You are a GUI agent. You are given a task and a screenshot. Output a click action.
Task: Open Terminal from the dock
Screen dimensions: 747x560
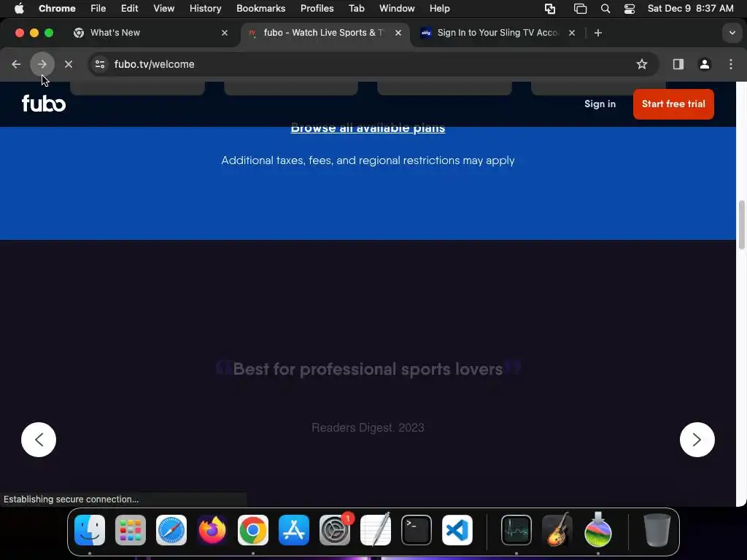pos(417,530)
